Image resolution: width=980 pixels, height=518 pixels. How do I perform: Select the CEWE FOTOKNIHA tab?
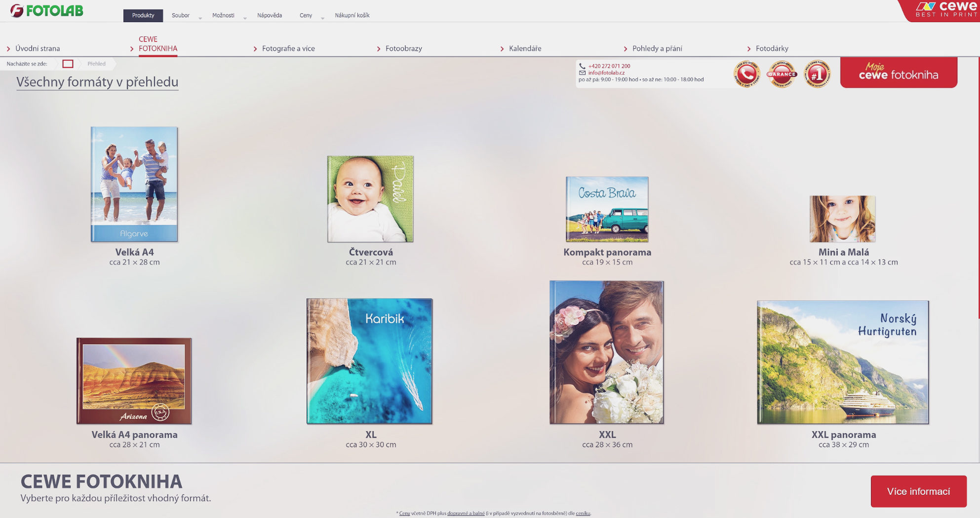coord(157,44)
